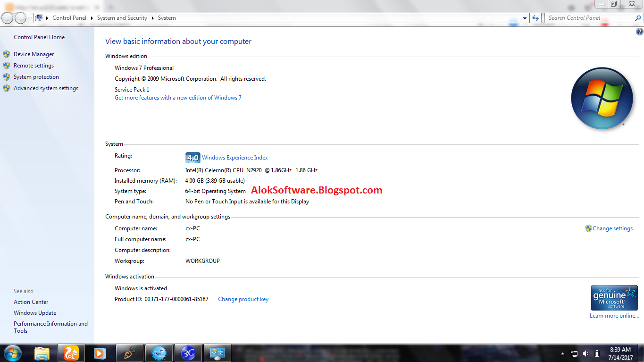Switch to the carrot app on taskbar

click(x=129, y=353)
